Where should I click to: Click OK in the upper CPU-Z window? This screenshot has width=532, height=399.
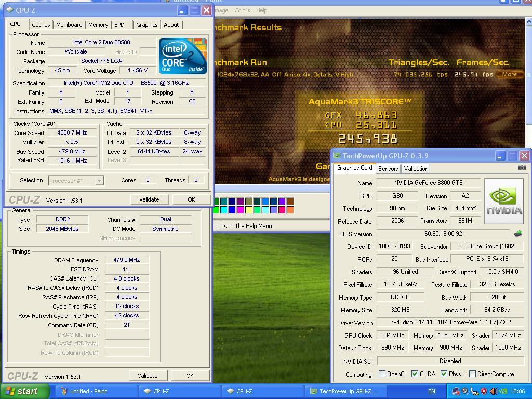(191, 199)
